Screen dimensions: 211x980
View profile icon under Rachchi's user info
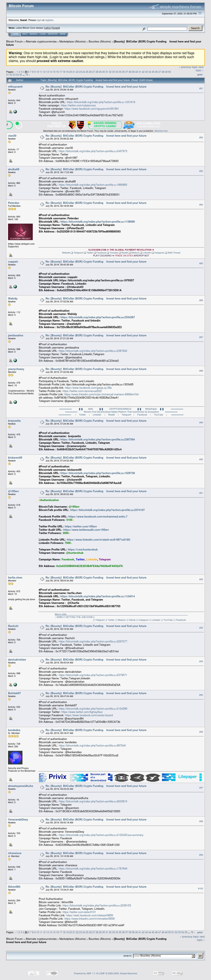click(11, 651)
